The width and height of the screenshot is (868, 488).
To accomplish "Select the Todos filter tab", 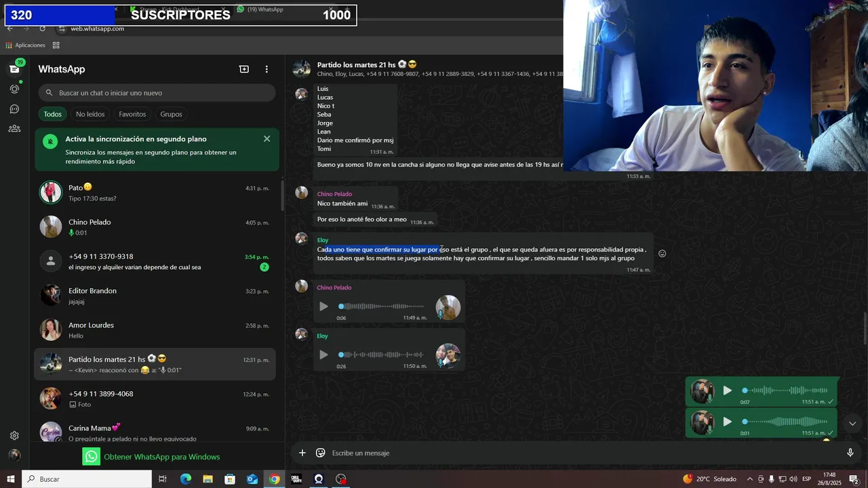I will (x=53, y=114).
